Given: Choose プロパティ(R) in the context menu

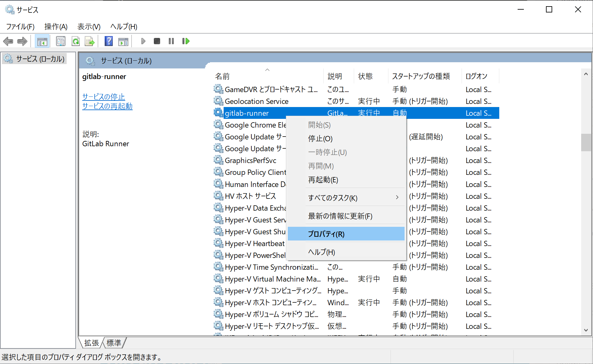Looking at the screenshot, I should (x=346, y=234).
